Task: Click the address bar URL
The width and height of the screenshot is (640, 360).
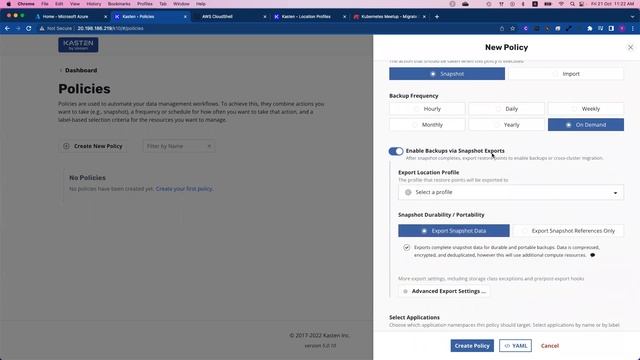Action: point(110,29)
